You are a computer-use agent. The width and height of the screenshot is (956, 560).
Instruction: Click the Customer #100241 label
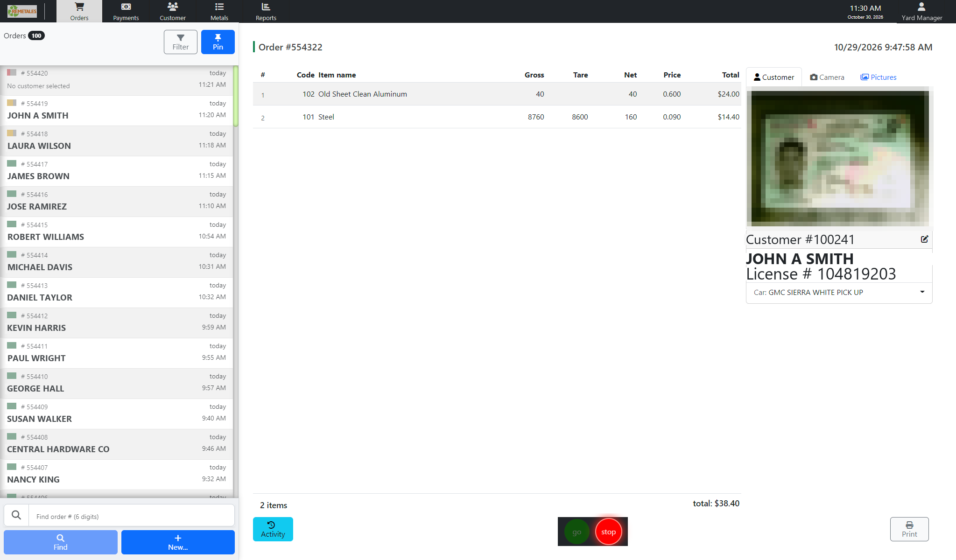[x=800, y=239]
